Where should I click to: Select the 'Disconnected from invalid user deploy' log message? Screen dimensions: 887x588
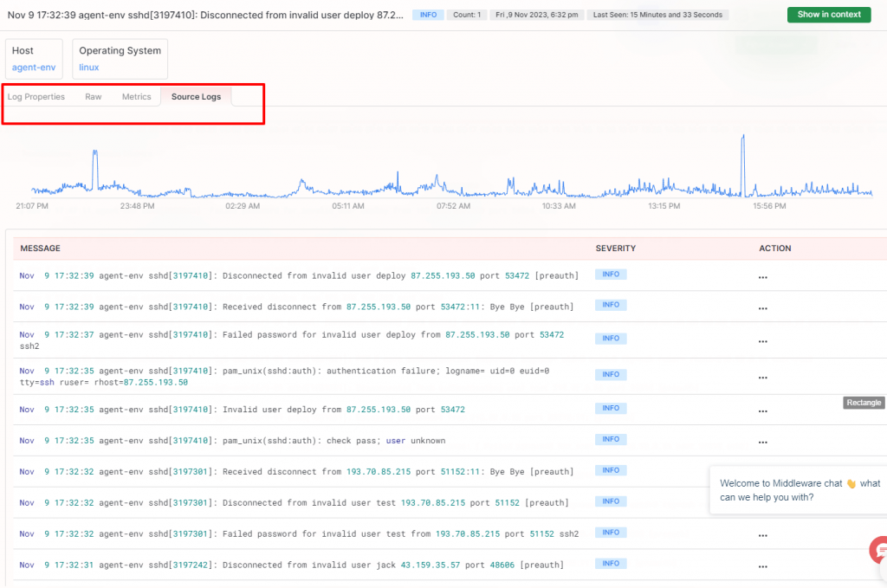tap(299, 276)
